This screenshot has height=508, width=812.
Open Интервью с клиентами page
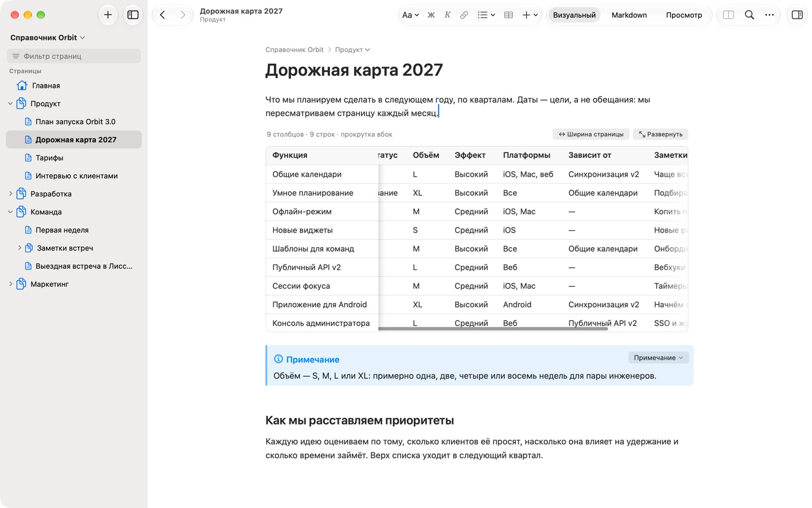74,176
